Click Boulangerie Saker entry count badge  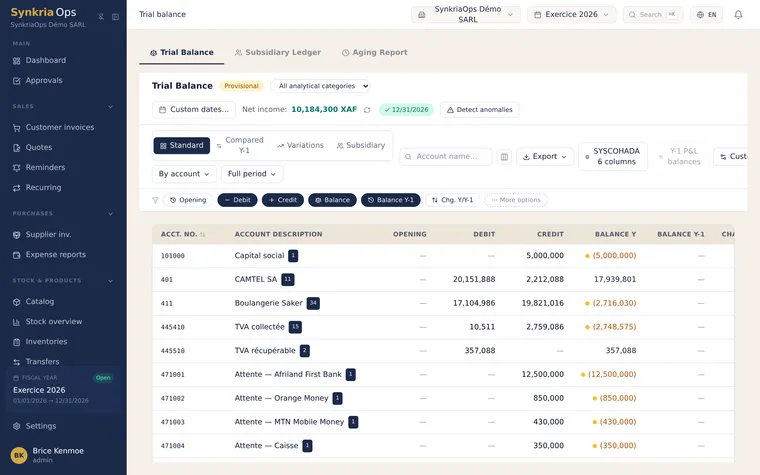pyautogui.click(x=313, y=303)
